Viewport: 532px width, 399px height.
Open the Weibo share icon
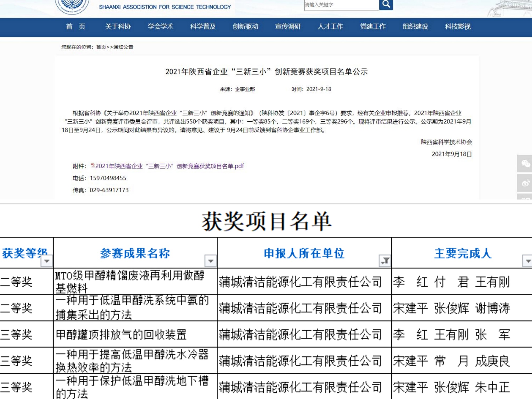coord(525,183)
